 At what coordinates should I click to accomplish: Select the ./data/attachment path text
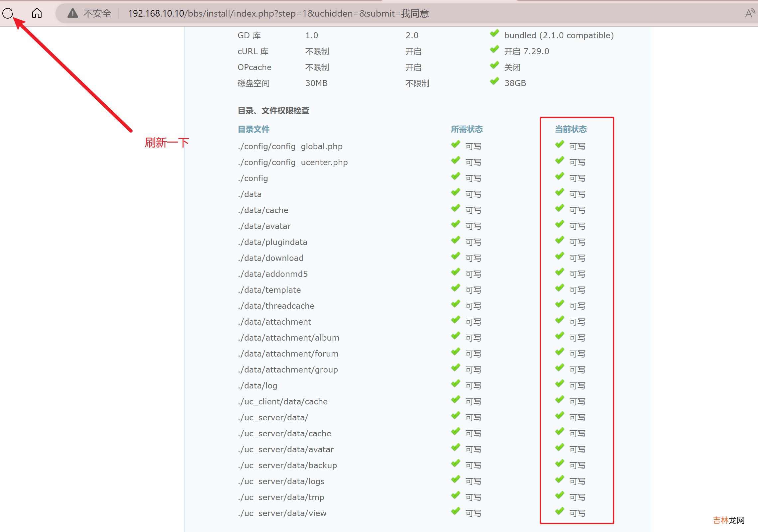[274, 322]
